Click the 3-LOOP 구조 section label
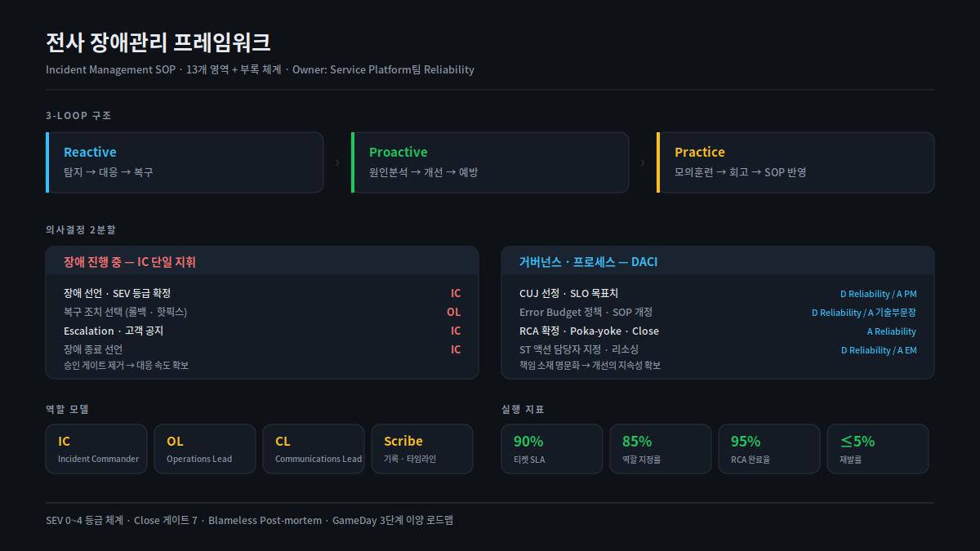The height and width of the screenshot is (551, 980). (x=78, y=115)
